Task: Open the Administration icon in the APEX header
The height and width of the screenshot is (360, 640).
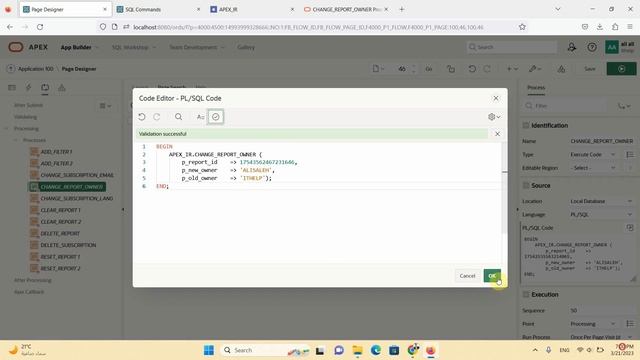Action: (571, 47)
